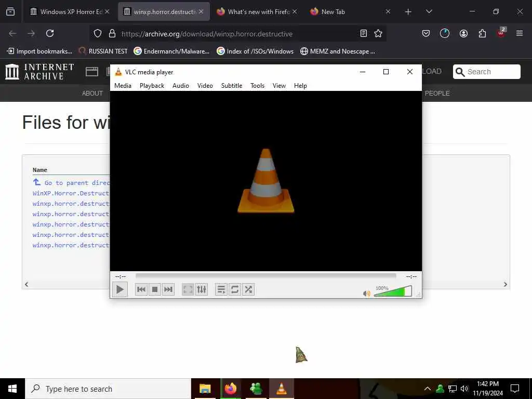532x399 pixels.
Task: View site security lock information
Action: point(112,33)
